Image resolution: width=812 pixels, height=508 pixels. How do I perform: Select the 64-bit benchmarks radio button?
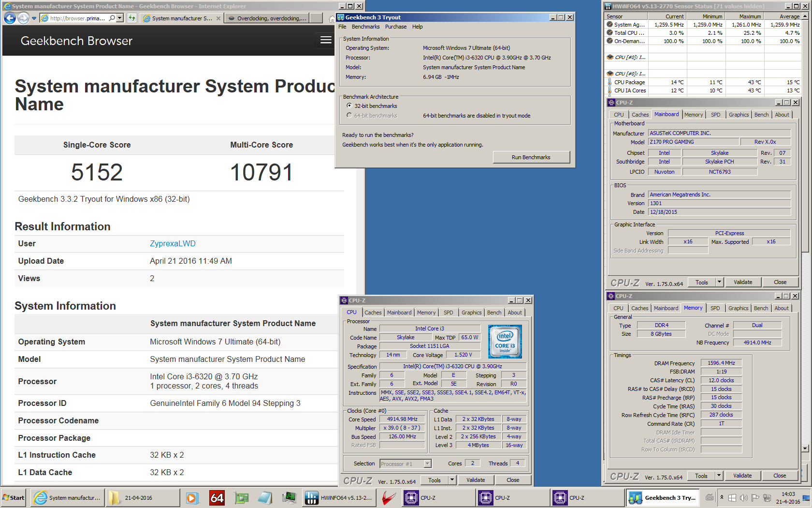tap(349, 116)
